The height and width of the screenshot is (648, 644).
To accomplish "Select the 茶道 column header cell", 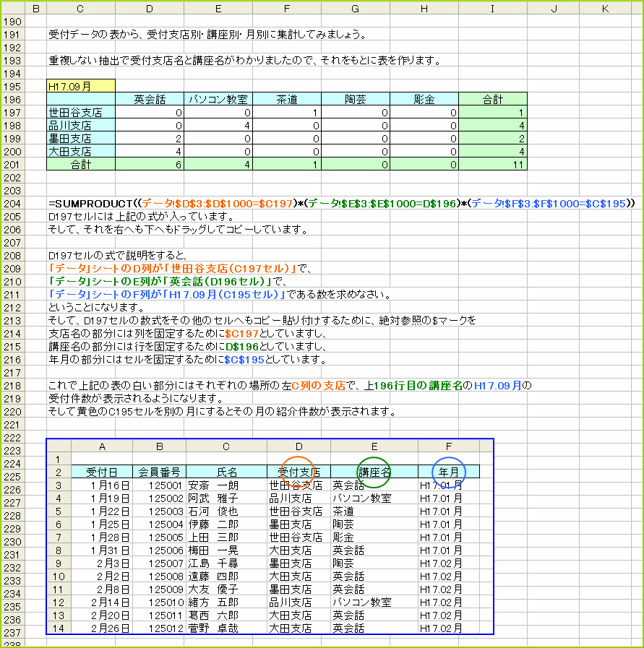I will 286,99.
